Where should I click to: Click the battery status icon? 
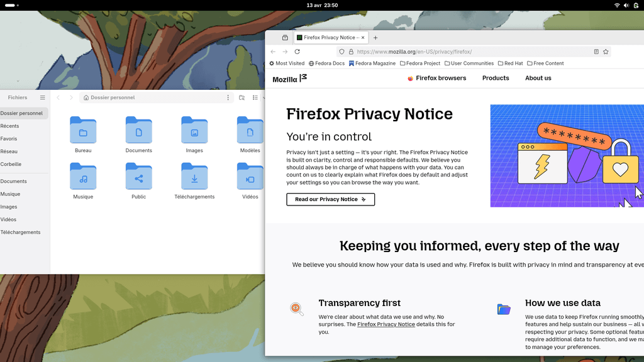coord(636,5)
